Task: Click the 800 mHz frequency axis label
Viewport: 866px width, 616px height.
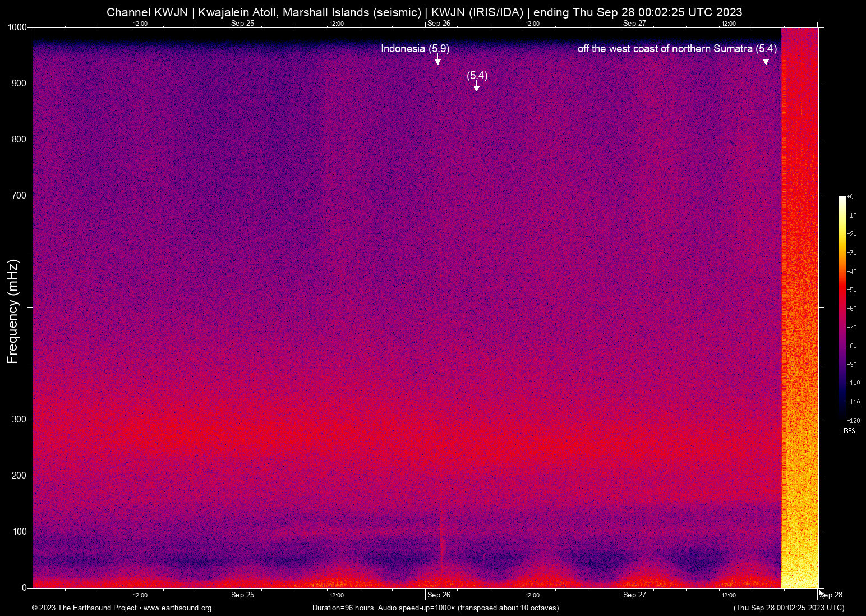Action: point(20,140)
